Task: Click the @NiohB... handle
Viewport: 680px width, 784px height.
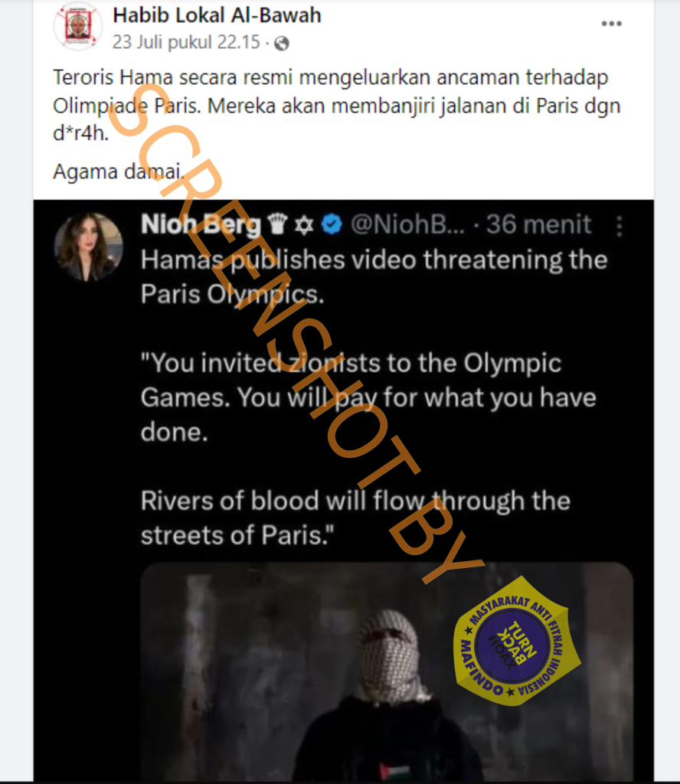Action: pyautogui.click(x=407, y=224)
